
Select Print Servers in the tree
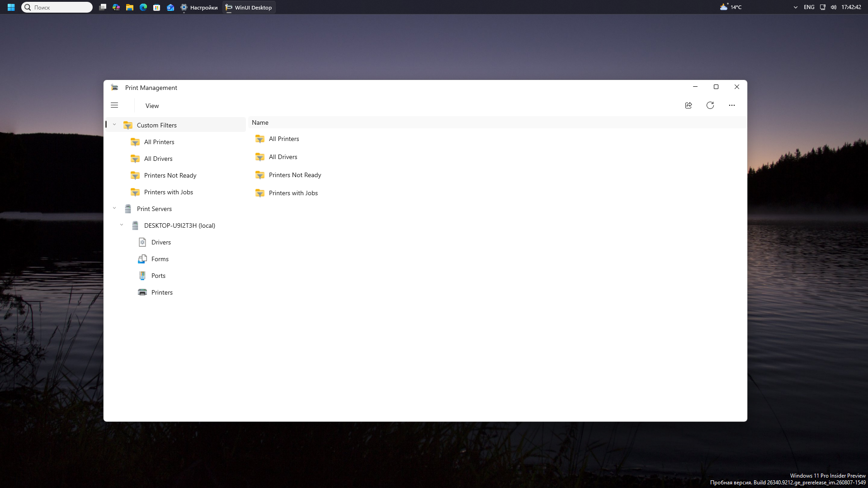point(176,209)
